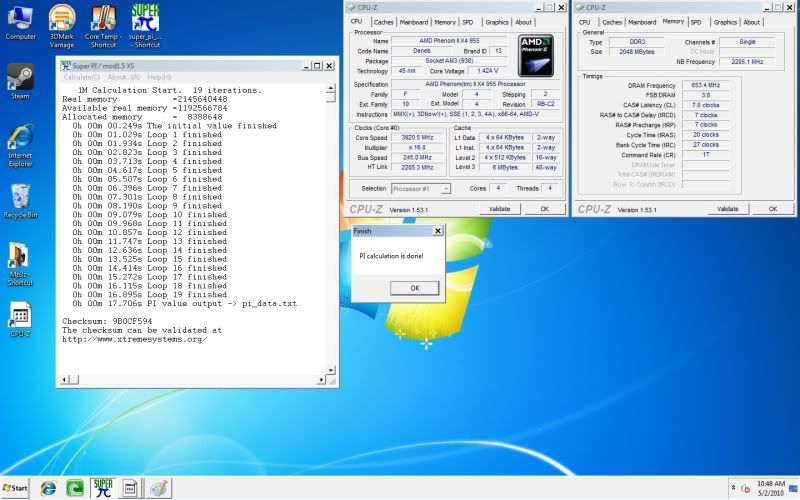Open Memory tab in CPU-Z Processor window
The image size is (800, 500).
(x=445, y=22)
